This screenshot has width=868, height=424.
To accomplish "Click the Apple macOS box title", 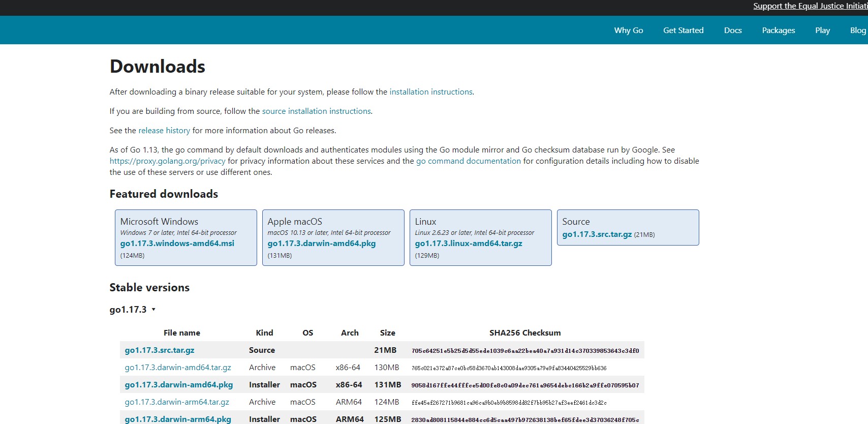I will [x=295, y=222].
